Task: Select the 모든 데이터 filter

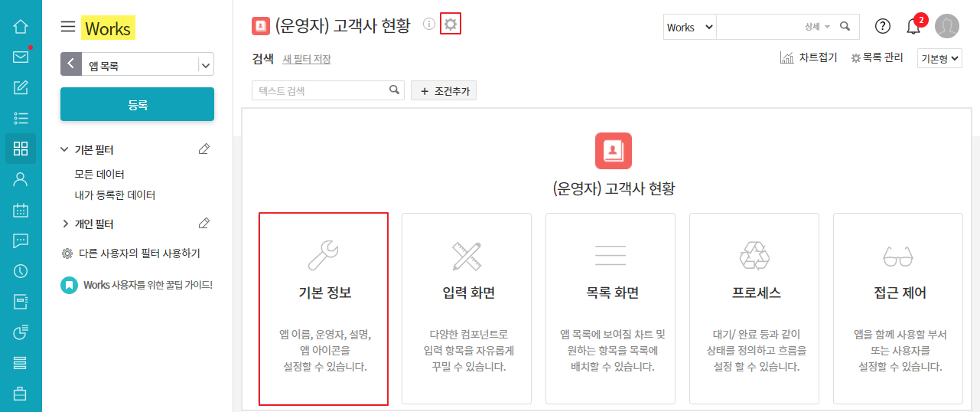Action: pyautogui.click(x=99, y=174)
